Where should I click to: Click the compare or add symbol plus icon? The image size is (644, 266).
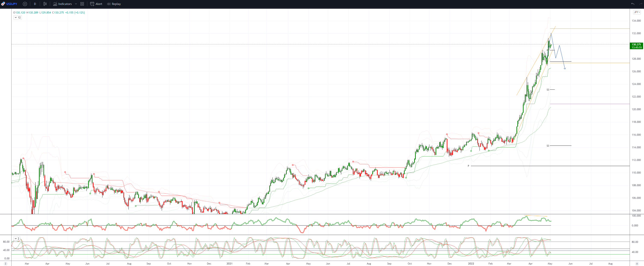[x=25, y=4]
